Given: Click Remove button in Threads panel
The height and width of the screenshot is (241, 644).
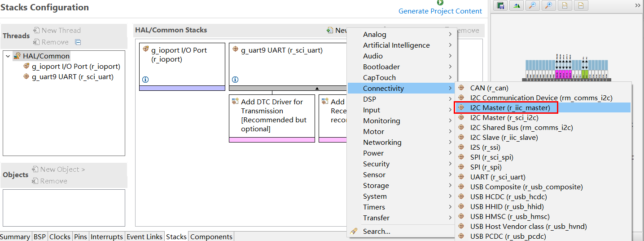Looking at the screenshot, I should click(51, 42).
